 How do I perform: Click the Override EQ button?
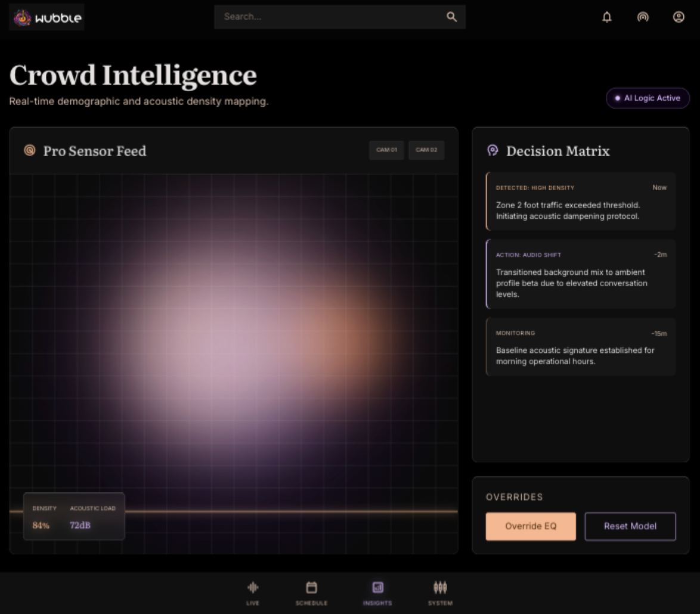pos(530,526)
